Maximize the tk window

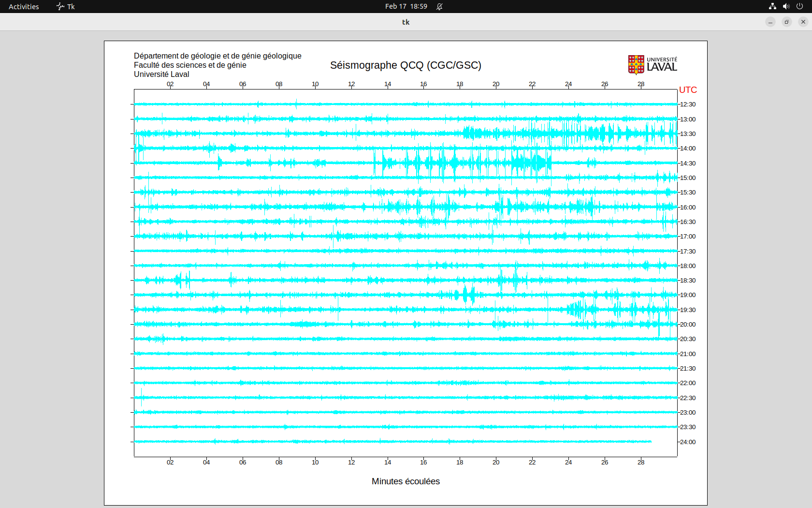[787, 22]
